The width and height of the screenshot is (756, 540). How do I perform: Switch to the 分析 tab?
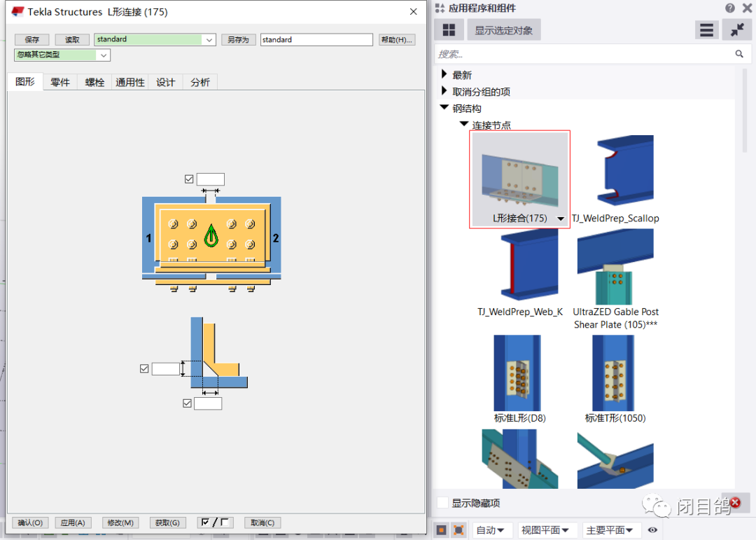[x=200, y=83]
